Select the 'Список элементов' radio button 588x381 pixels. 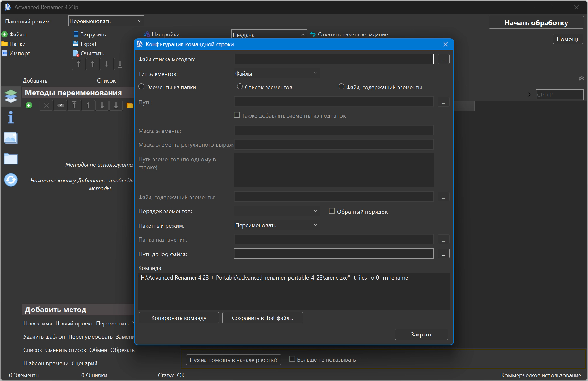coord(240,87)
